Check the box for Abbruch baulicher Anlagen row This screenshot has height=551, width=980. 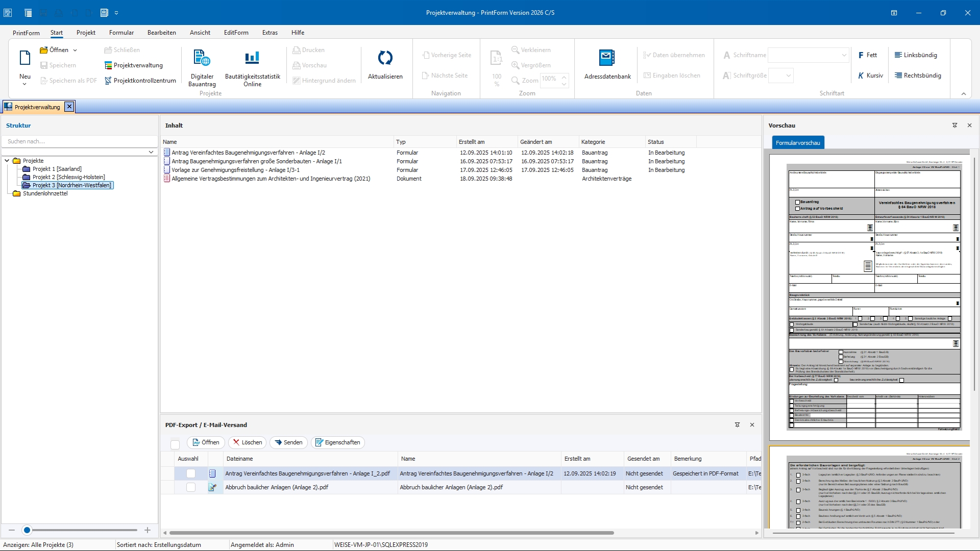pos(191,488)
